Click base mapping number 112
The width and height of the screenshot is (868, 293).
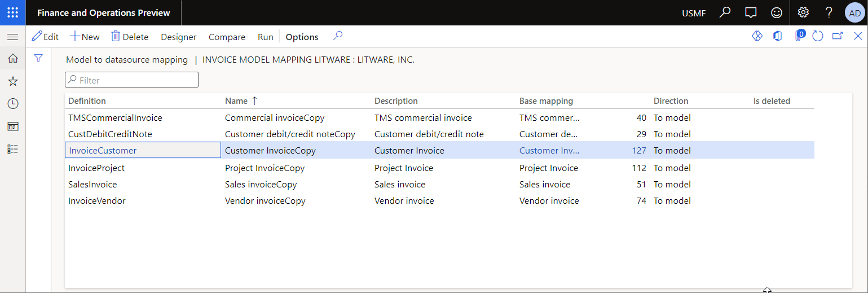[639, 168]
